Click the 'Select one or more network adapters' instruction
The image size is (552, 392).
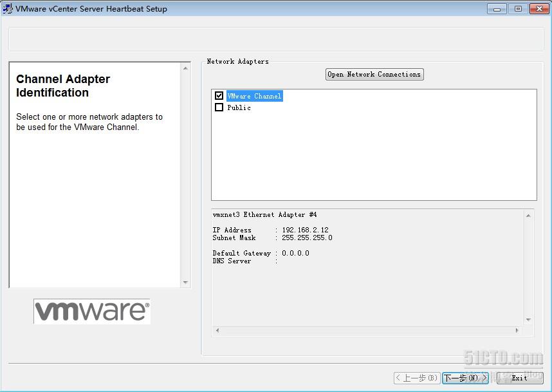pos(89,122)
